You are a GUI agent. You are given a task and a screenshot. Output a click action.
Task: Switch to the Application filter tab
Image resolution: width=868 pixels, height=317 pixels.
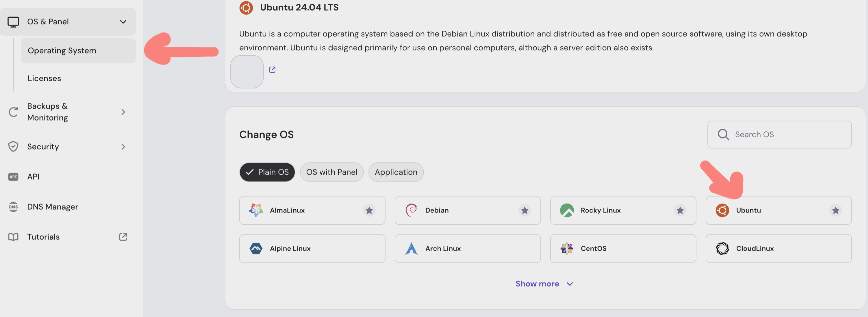pyautogui.click(x=396, y=172)
